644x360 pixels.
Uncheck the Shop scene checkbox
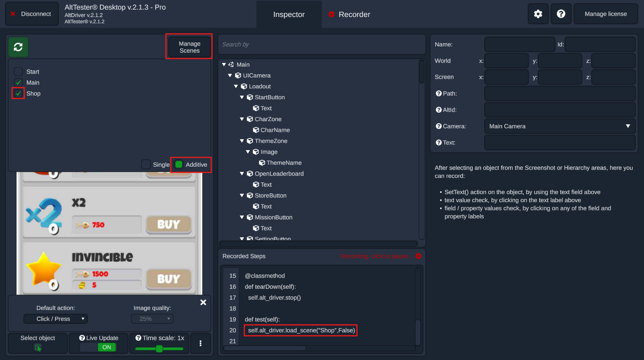click(18, 93)
